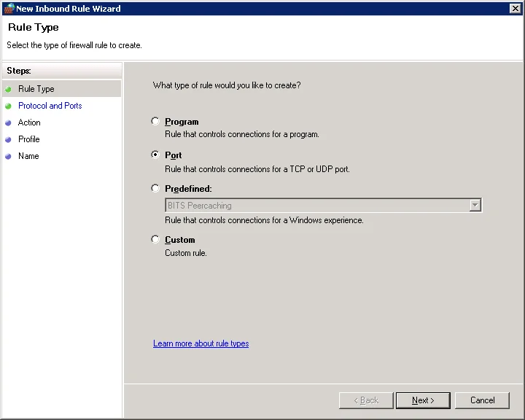Click the Action step bullet icon
The image size is (525, 420).
[x=9, y=123]
